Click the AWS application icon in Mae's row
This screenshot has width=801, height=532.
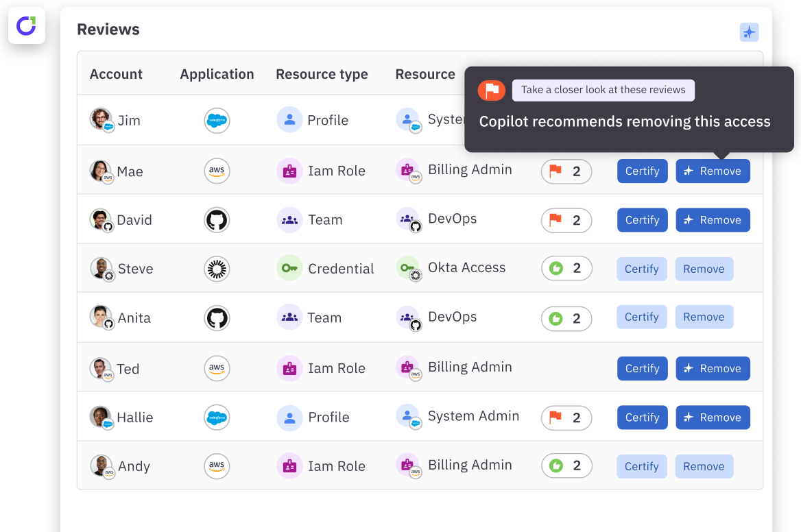(x=217, y=171)
